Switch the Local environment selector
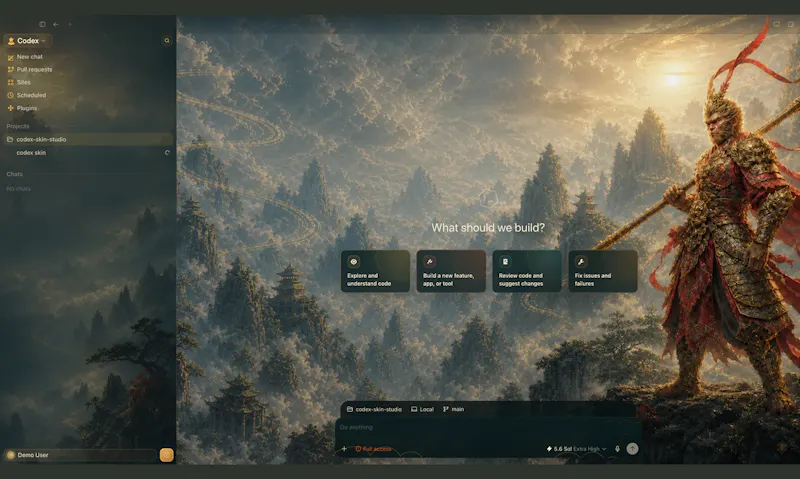This screenshot has width=800, height=479. [x=422, y=409]
